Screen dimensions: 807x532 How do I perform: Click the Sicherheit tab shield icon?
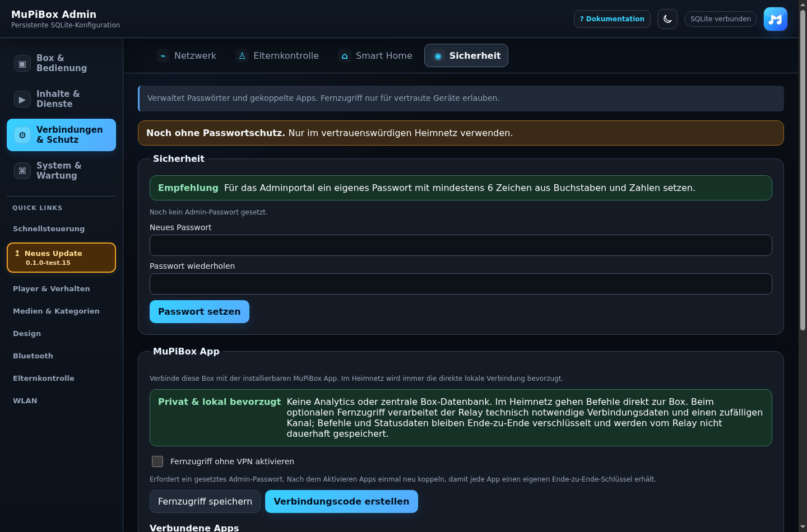[438, 55]
